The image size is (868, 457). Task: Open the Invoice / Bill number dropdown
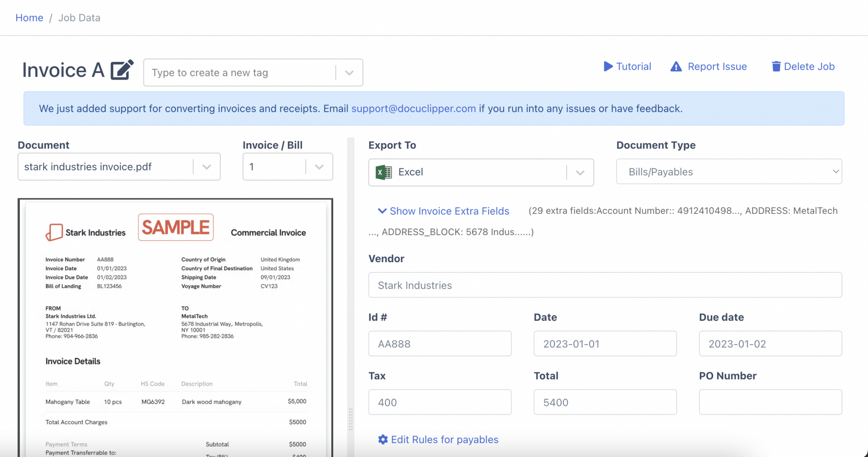pos(319,166)
